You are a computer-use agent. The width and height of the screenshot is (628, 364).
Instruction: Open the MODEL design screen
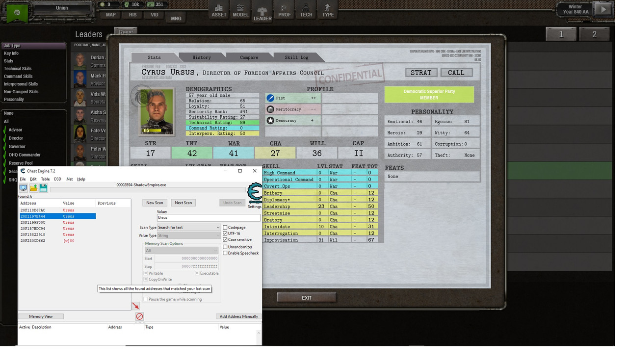coord(240,10)
